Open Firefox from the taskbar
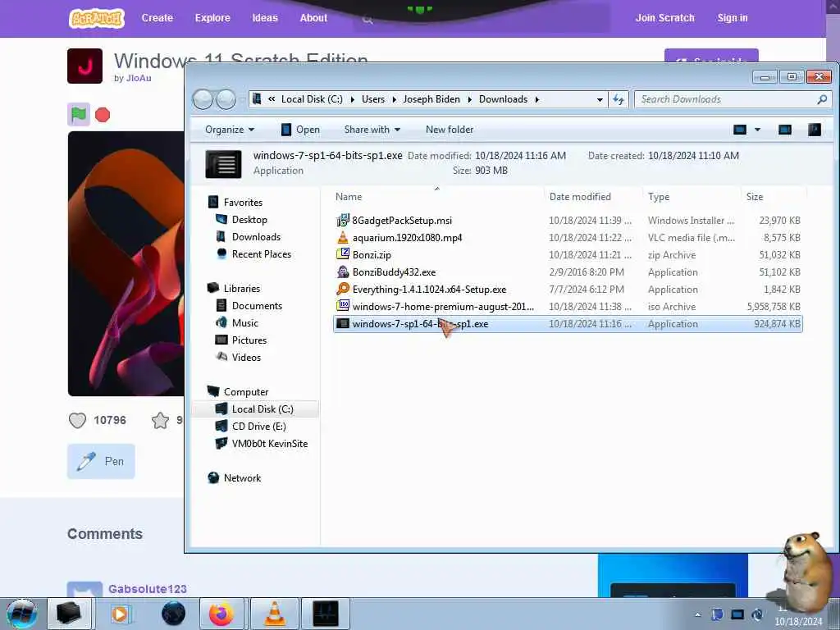Viewport: 840px width, 630px height. 221,614
